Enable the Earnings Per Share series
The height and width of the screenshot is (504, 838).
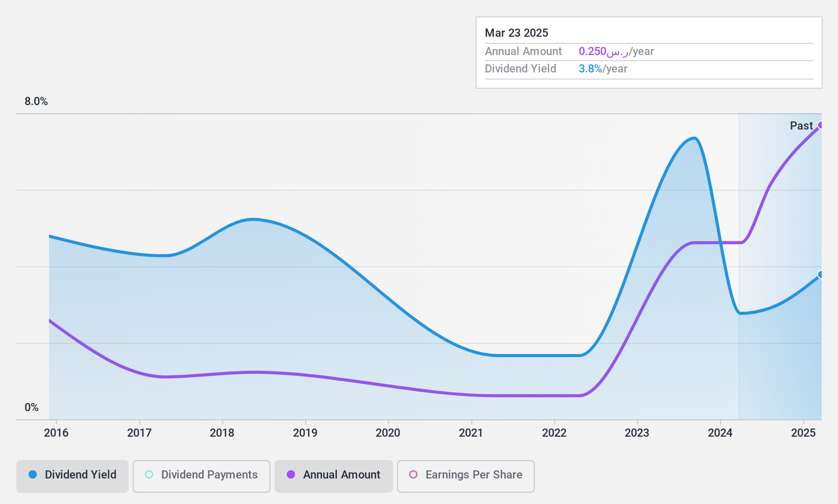click(466, 476)
